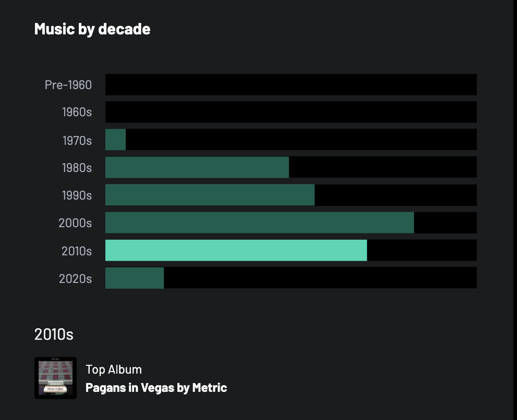
Task: Click the Top Album caption text
Action: (x=114, y=369)
